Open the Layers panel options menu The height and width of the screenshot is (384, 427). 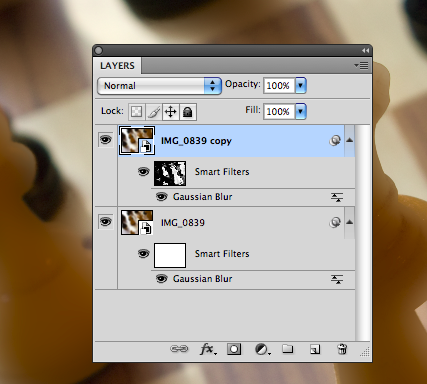[361, 65]
